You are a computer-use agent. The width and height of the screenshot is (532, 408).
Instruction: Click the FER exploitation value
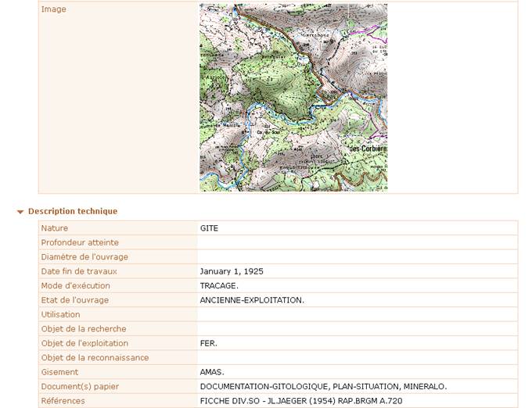coord(208,343)
